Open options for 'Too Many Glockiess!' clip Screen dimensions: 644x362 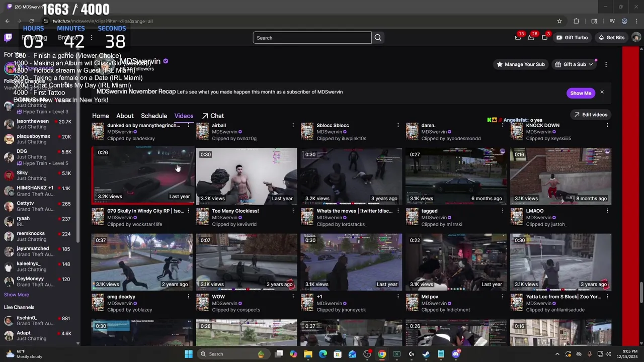(x=293, y=211)
